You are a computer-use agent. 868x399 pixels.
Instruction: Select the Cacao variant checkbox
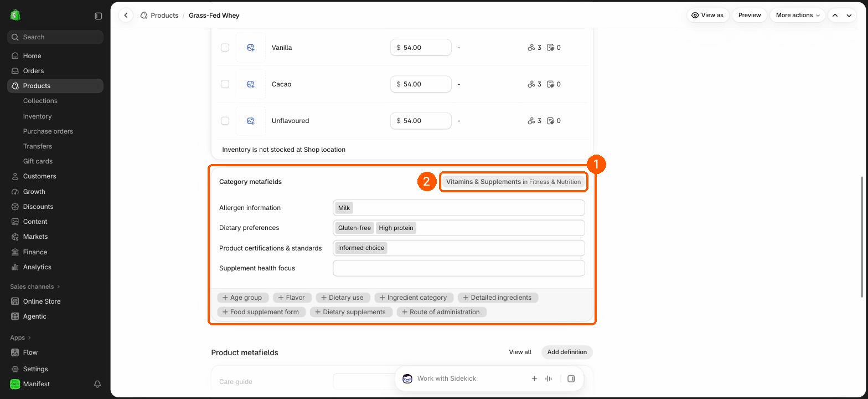click(225, 84)
